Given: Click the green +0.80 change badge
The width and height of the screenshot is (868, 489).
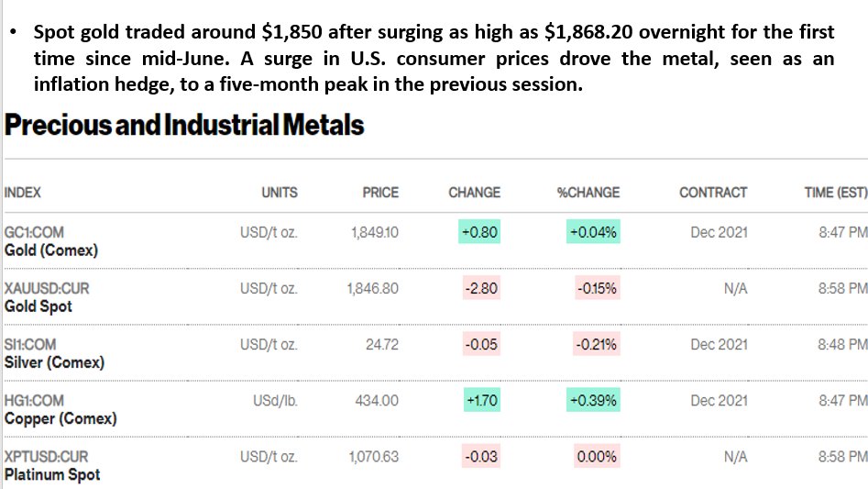Looking at the screenshot, I should [x=479, y=232].
